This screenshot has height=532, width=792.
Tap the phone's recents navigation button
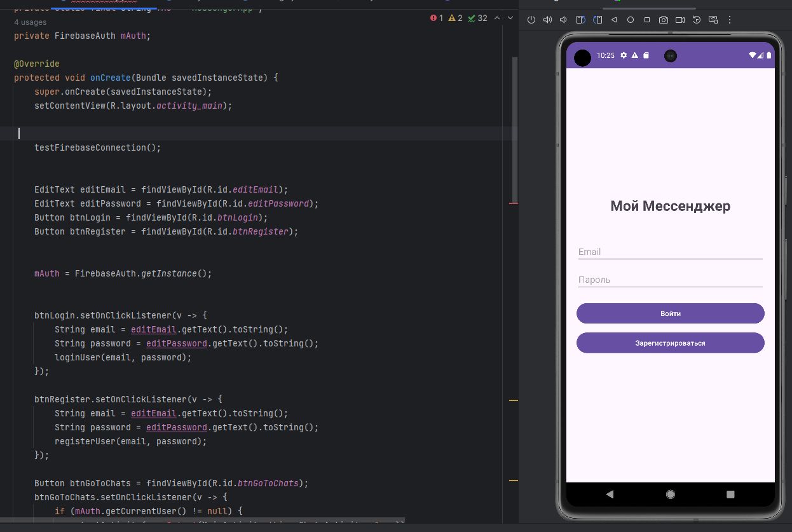click(x=730, y=494)
